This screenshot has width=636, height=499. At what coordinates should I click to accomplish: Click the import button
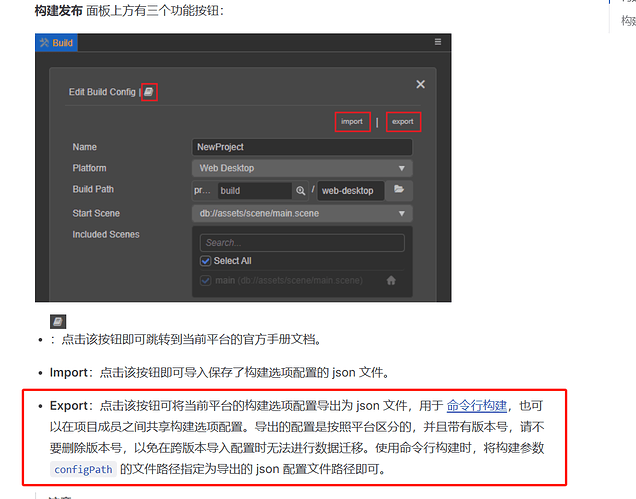click(352, 122)
